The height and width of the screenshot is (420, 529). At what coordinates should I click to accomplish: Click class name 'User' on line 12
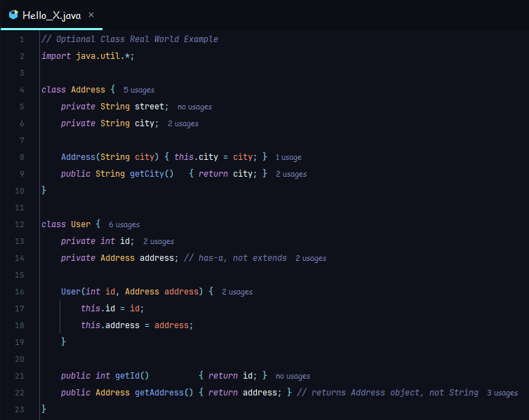81,224
